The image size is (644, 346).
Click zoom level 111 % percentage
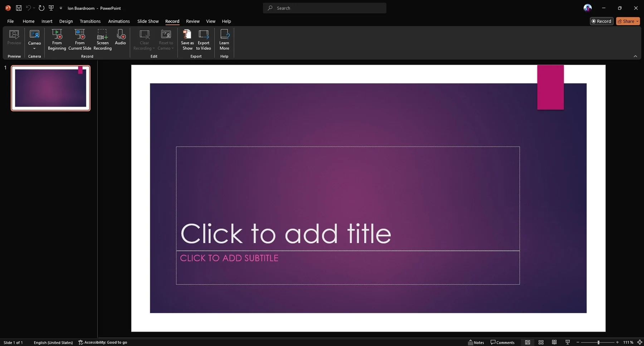[628, 342]
